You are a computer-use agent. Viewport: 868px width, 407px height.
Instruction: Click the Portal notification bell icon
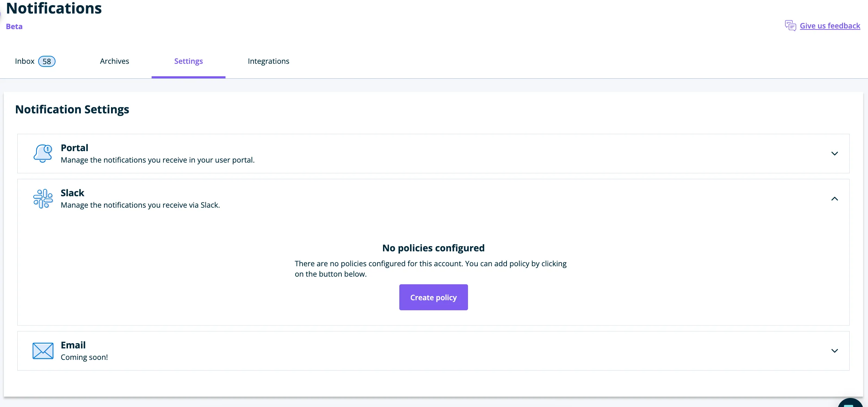tap(43, 153)
